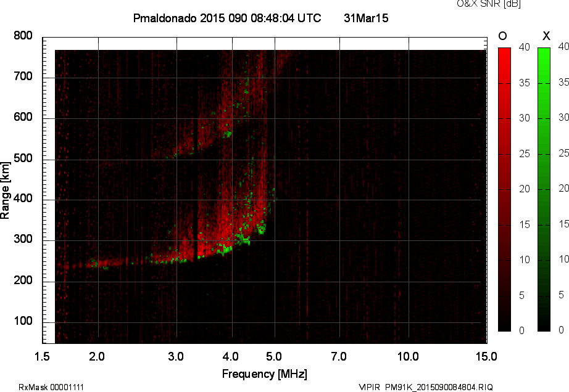
Task: Click the 'VIPIR PM91K_2015090084804.RIQ' file name
Action: [426, 387]
